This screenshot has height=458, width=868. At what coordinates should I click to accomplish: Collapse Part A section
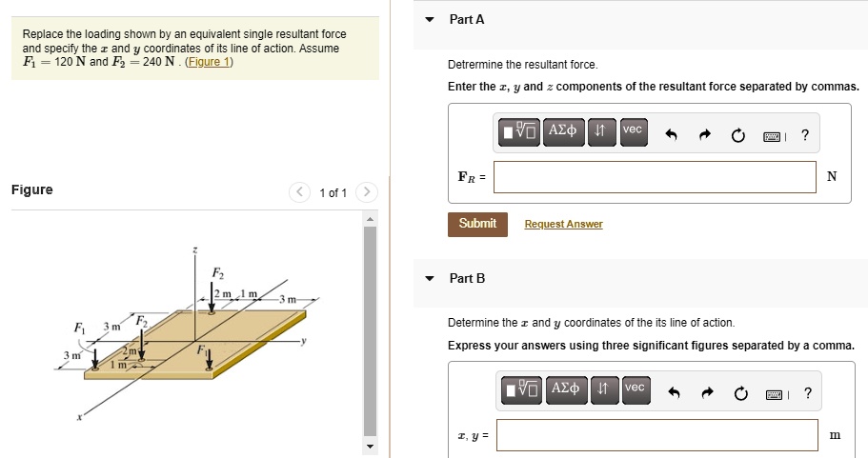(x=430, y=19)
